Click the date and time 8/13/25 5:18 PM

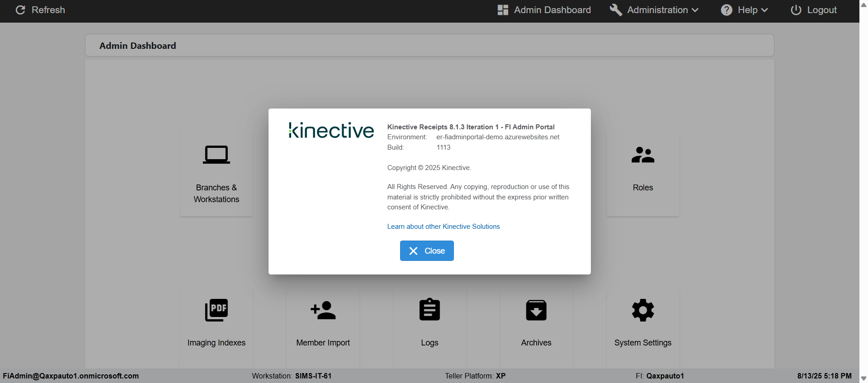(825, 376)
